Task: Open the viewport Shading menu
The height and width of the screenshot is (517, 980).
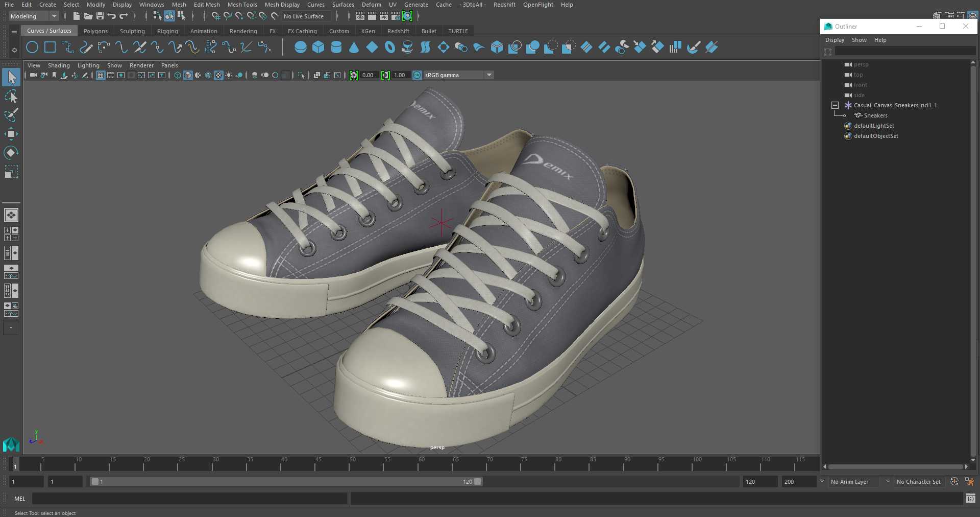Action: point(59,65)
